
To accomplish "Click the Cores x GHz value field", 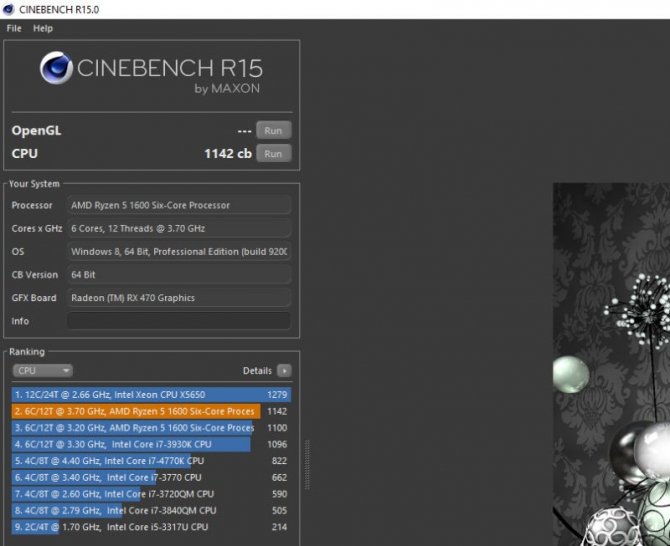I will (x=179, y=228).
